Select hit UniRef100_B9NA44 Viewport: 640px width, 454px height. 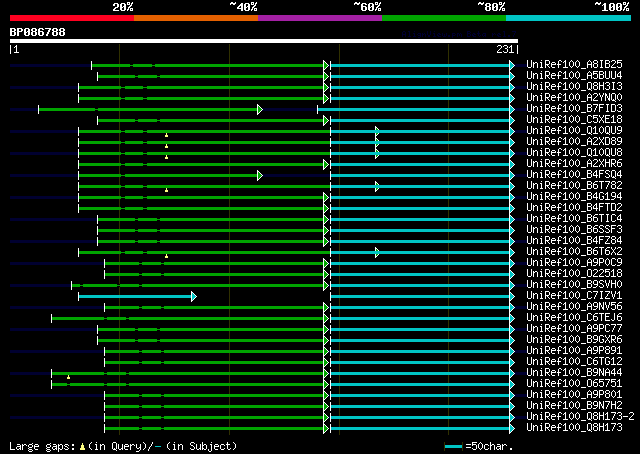tap(574, 373)
